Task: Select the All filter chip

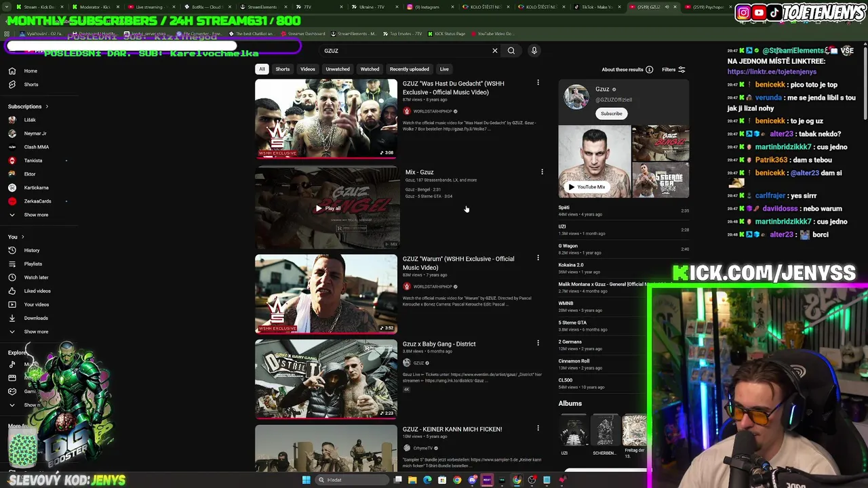Action: click(x=262, y=69)
